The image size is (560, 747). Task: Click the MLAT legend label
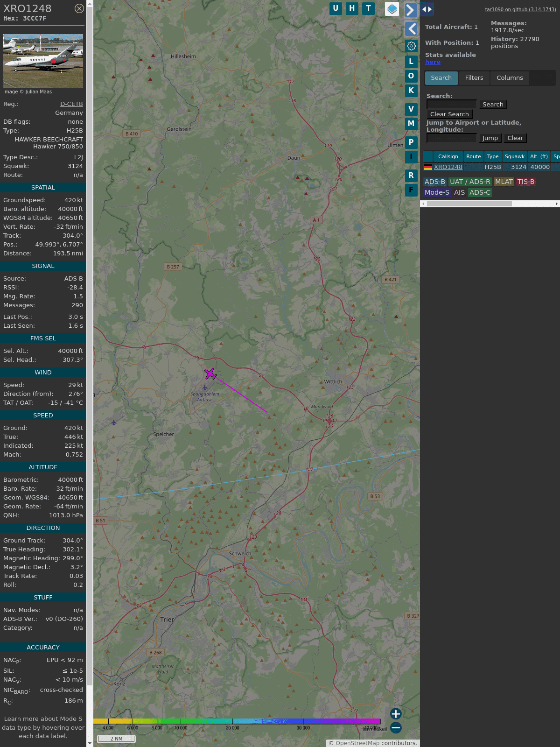click(x=504, y=182)
